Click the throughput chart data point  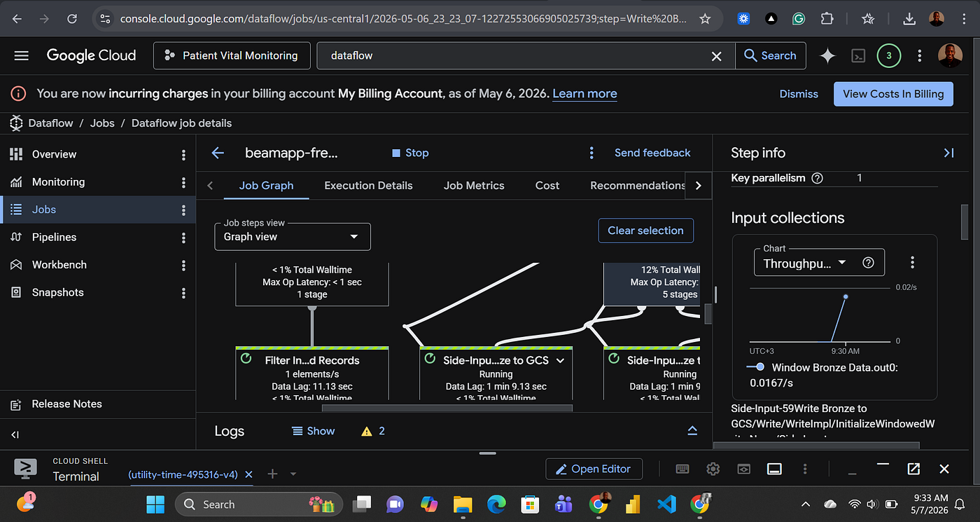(846, 296)
